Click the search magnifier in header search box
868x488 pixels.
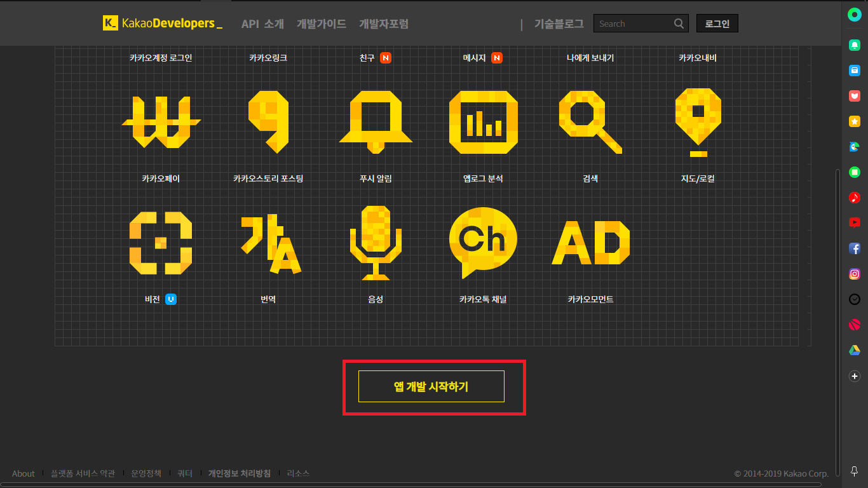click(679, 24)
